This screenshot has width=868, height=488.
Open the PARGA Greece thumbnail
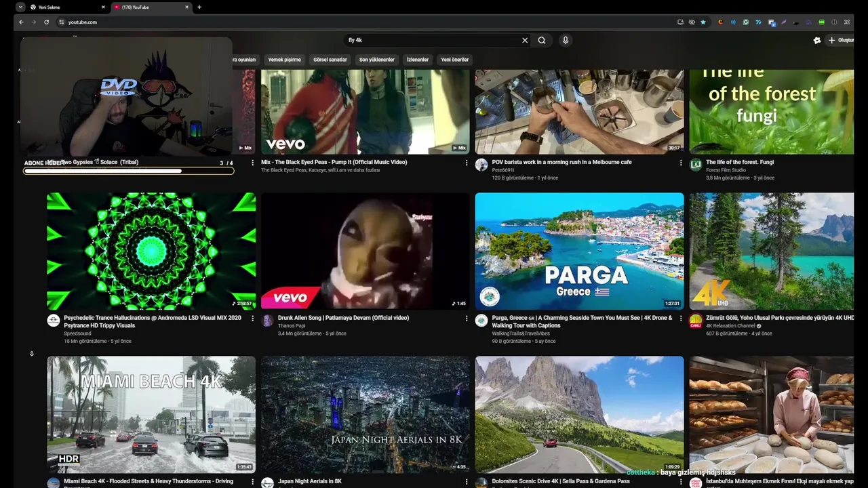tap(579, 251)
